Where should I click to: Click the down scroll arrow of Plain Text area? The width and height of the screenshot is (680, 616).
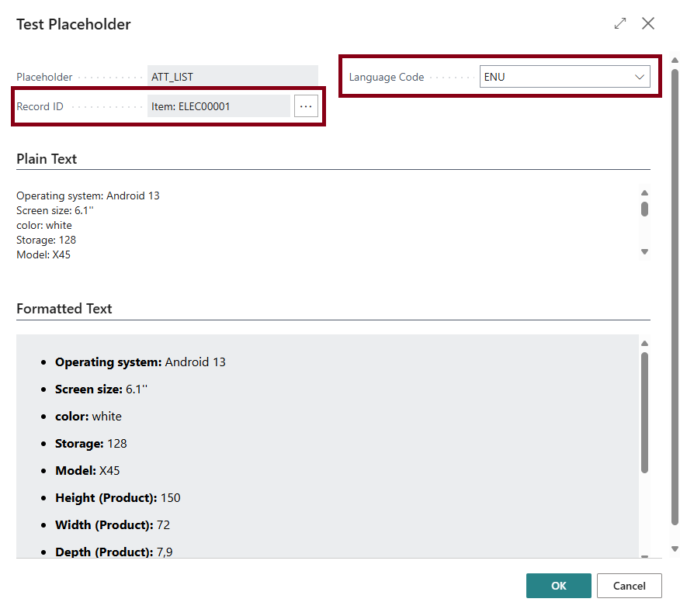point(644,251)
